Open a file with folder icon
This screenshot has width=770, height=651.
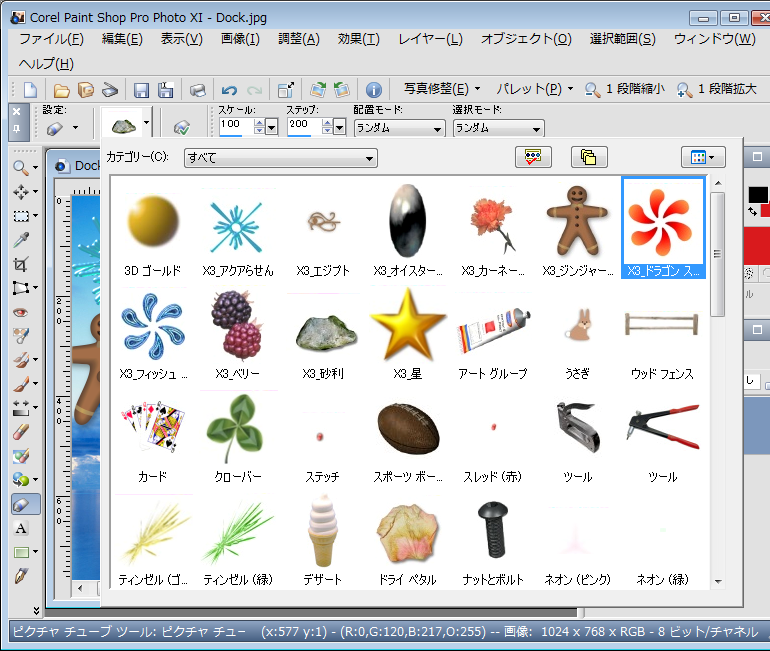61,90
